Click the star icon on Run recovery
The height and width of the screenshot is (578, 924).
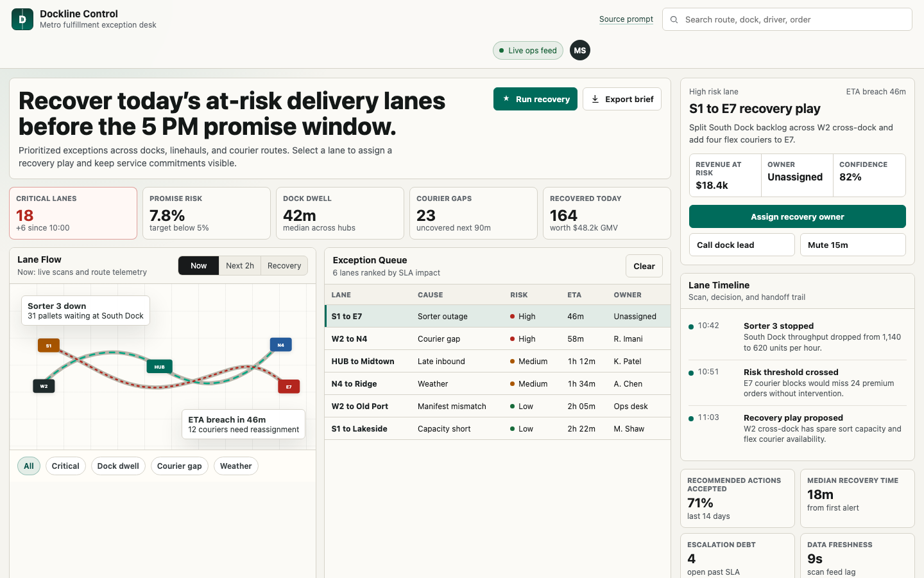[x=506, y=99]
